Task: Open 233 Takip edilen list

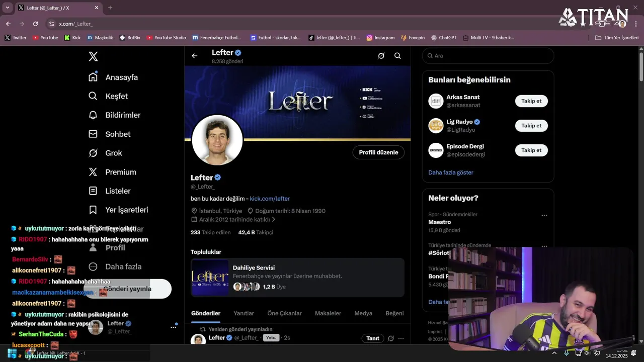Action: [x=210, y=232]
